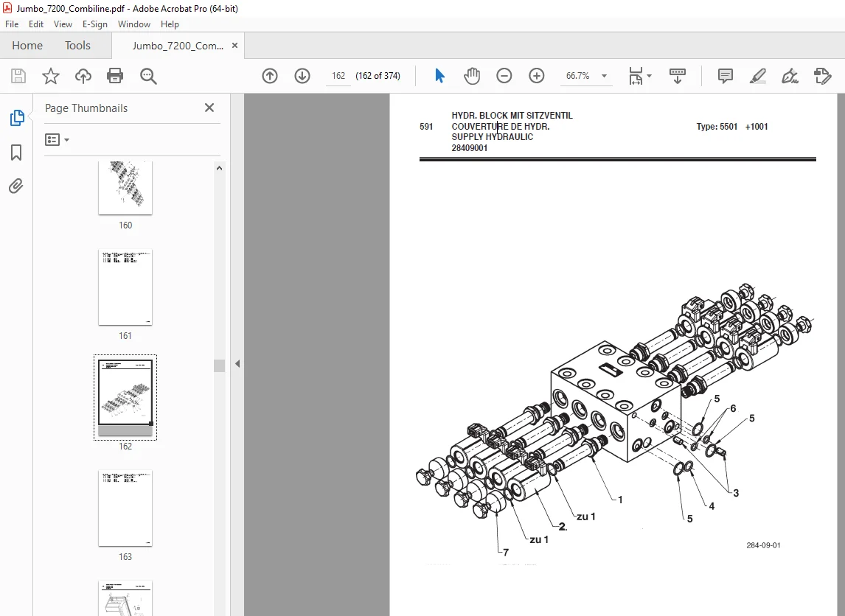Click the section number 591
845x616 pixels.
click(426, 127)
